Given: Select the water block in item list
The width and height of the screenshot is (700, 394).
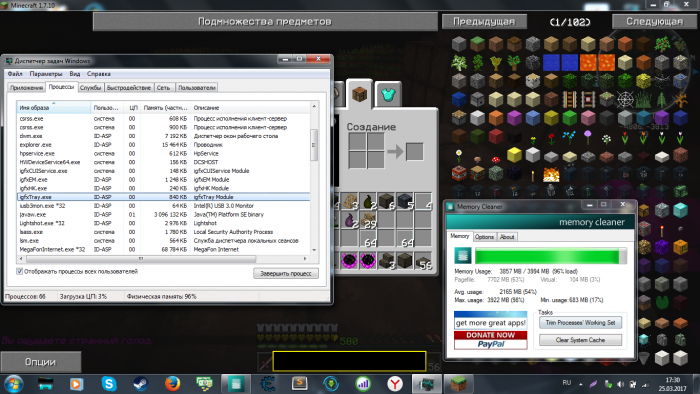Looking at the screenshot, I should coord(551,63).
